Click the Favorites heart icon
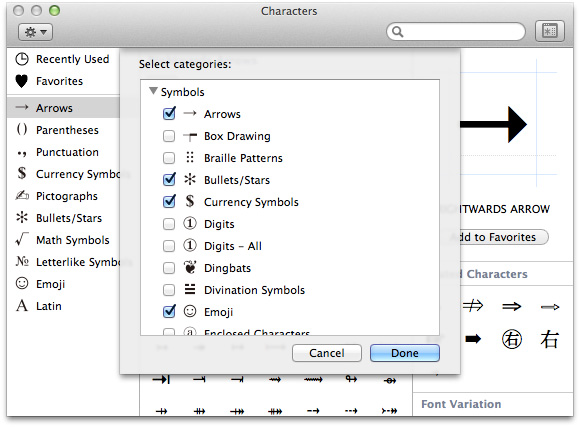 tap(22, 81)
